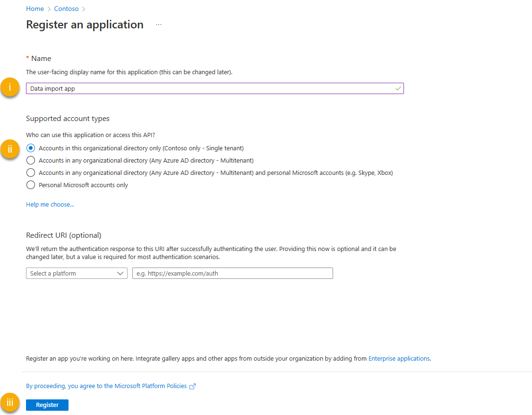Viewport: 532px width, 415px height.
Task: Select the Multitenant account type option
Action: (31, 160)
